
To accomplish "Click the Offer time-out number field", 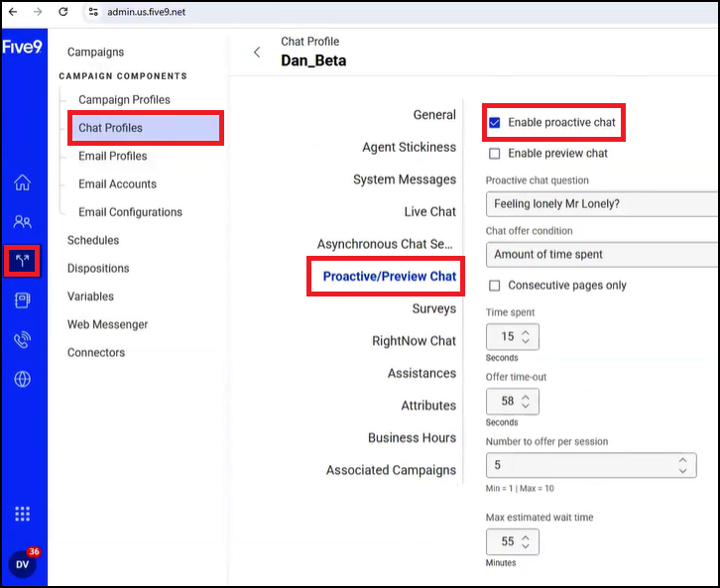I will [x=513, y=402].
